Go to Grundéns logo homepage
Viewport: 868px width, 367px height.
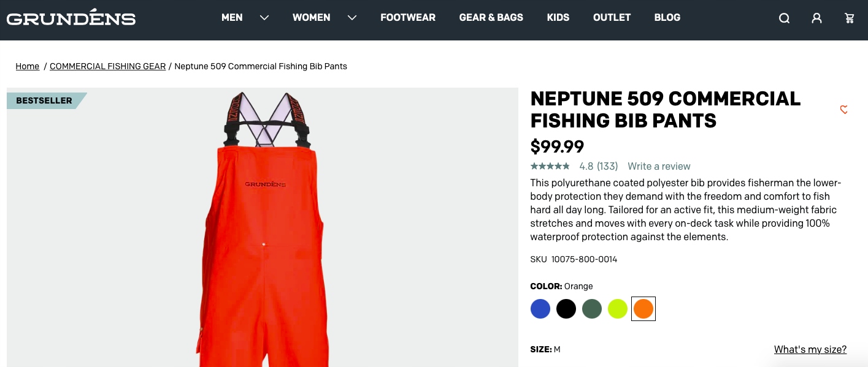(x=71, y=18)
